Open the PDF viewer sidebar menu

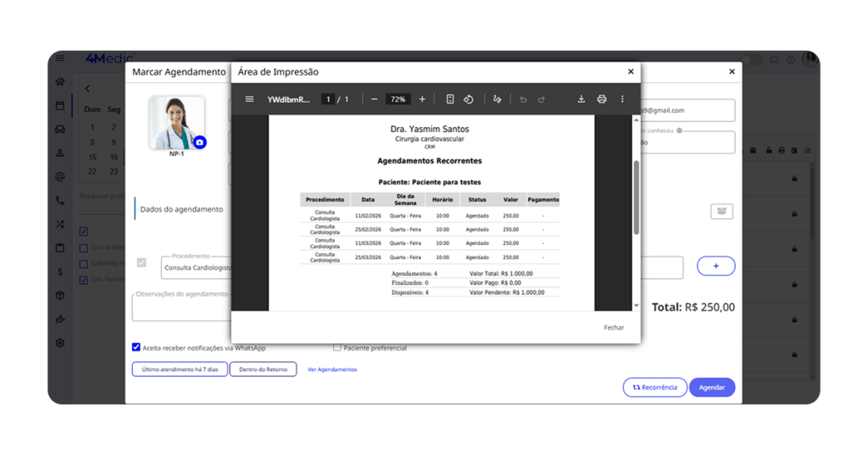249,99
